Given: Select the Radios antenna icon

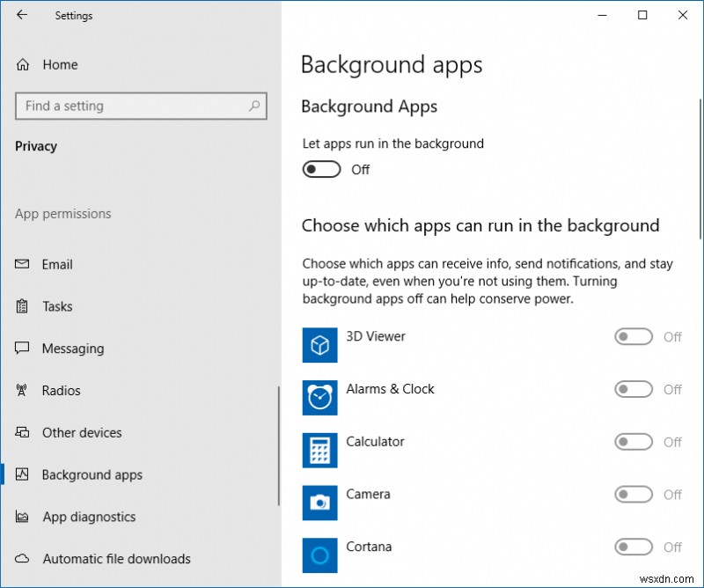Looking at the screenshot, I should click(21, 391).
